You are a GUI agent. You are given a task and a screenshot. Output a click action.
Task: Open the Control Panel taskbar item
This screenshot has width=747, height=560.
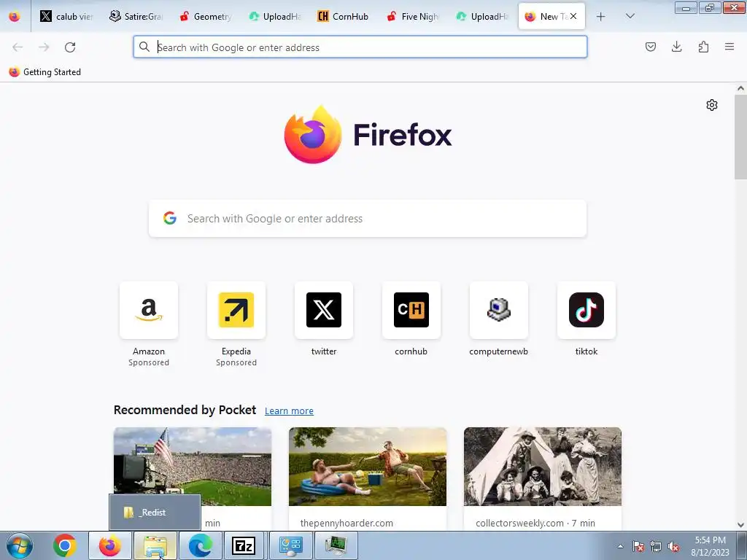[291, 545]
